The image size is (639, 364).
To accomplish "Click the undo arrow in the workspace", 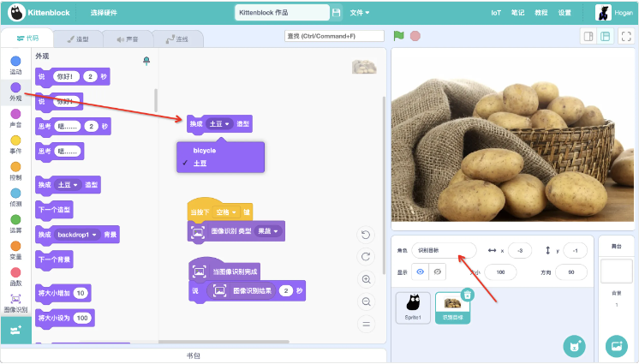I will (x=367, y=235).
